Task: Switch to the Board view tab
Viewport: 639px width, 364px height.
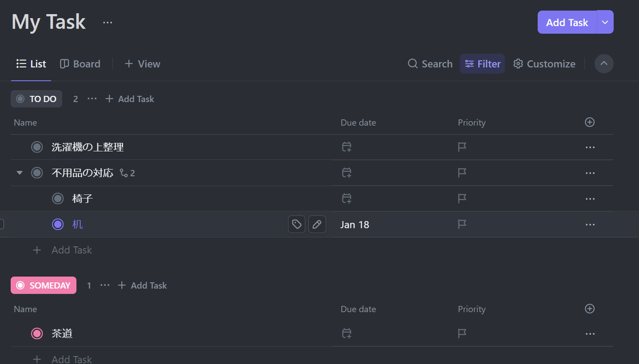Action: tap(80, 64)
